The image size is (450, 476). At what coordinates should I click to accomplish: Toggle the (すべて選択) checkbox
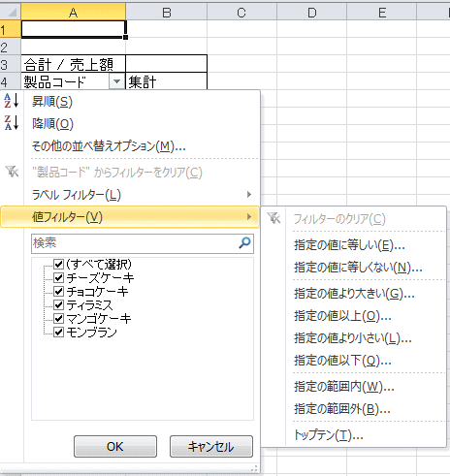pos(58,264)
